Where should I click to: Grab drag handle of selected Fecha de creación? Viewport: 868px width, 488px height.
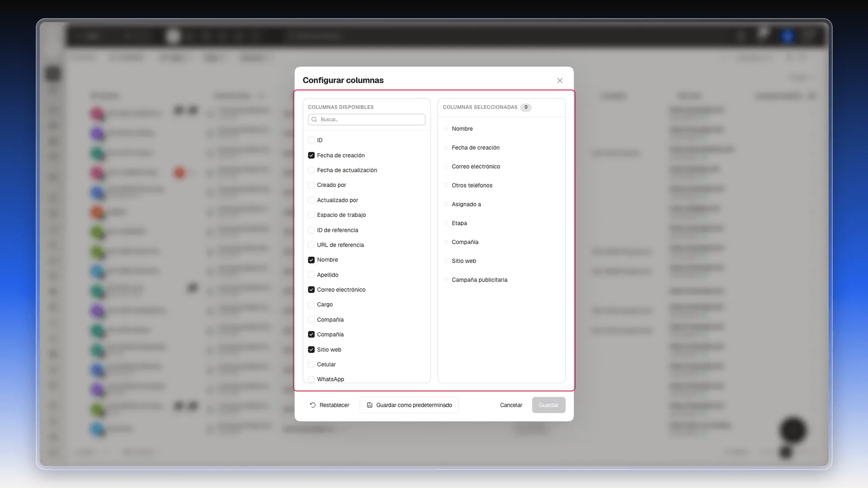(x=446, y=148)
